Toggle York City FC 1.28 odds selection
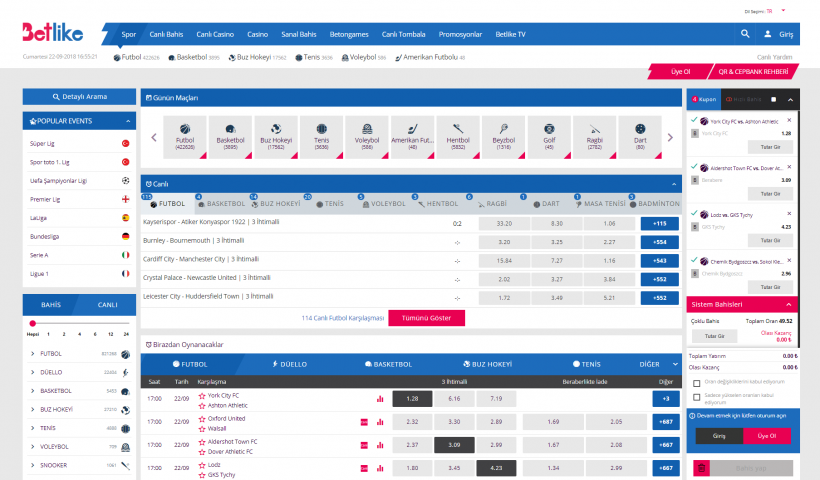Screen dimensions: 820x480 [412, 399]
